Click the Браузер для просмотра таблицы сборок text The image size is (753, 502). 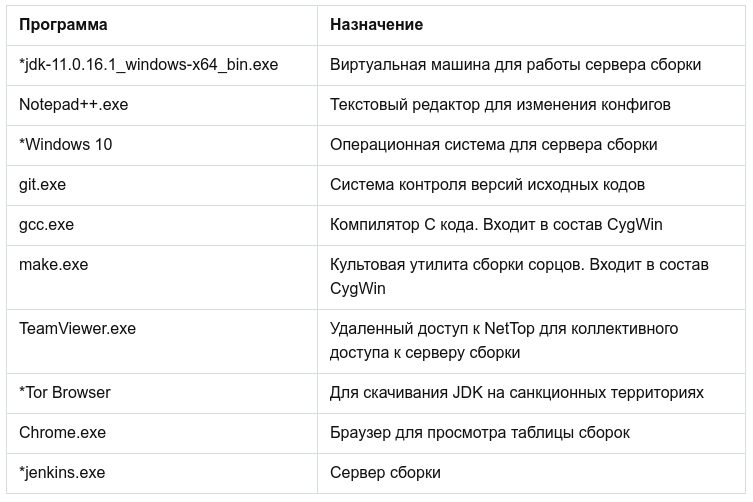[479, 433]
